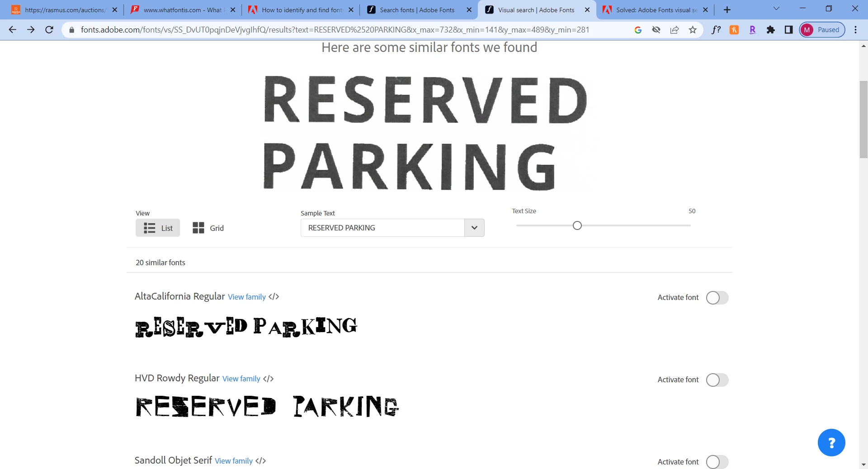Click the crossed-eye privacy icon in address bar
This screenshot has width=868, height=469.
pos(656,30)
